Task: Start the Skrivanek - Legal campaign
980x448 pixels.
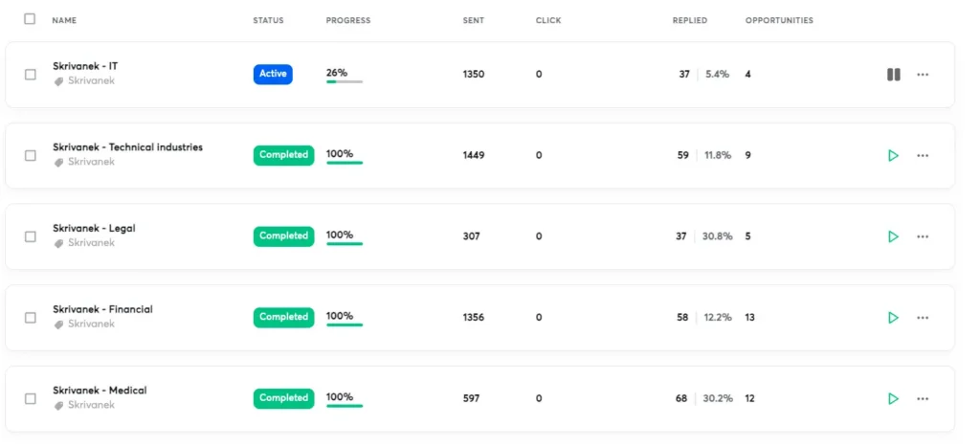Action: [x=893, y=236]
